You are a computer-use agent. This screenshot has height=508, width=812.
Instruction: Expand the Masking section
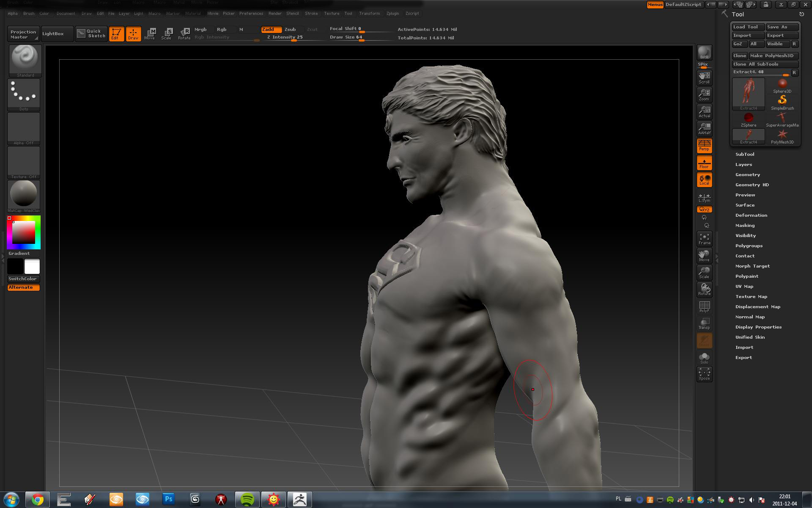745,226
